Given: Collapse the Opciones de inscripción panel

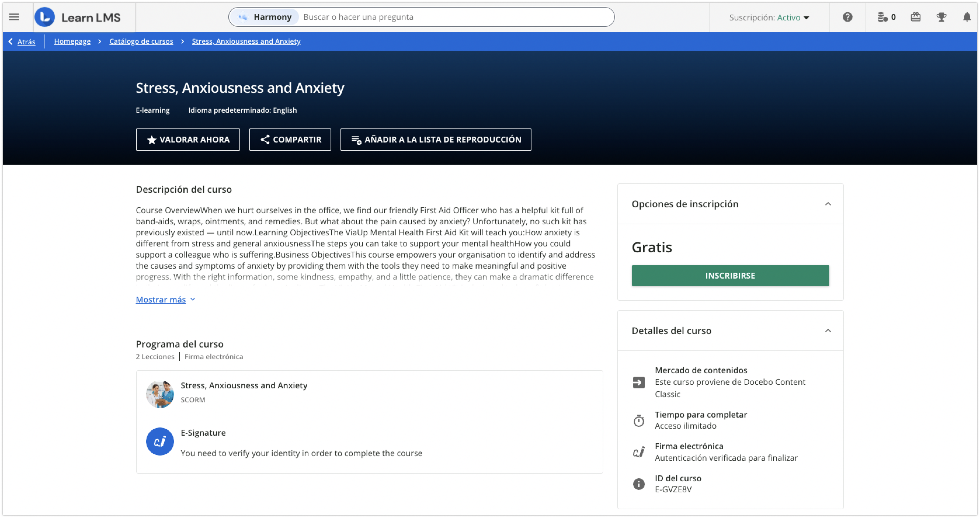Looking at the screenshot, I should 828,204.
